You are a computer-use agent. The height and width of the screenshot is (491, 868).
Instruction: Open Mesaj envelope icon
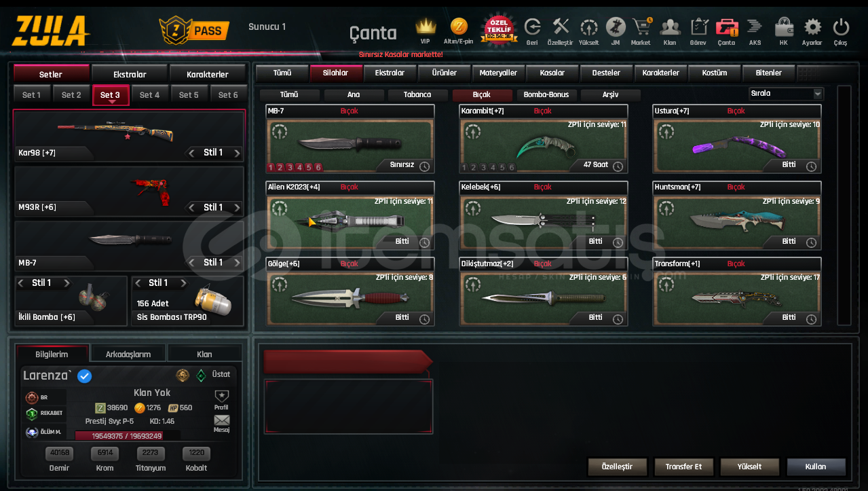[221, 420]
